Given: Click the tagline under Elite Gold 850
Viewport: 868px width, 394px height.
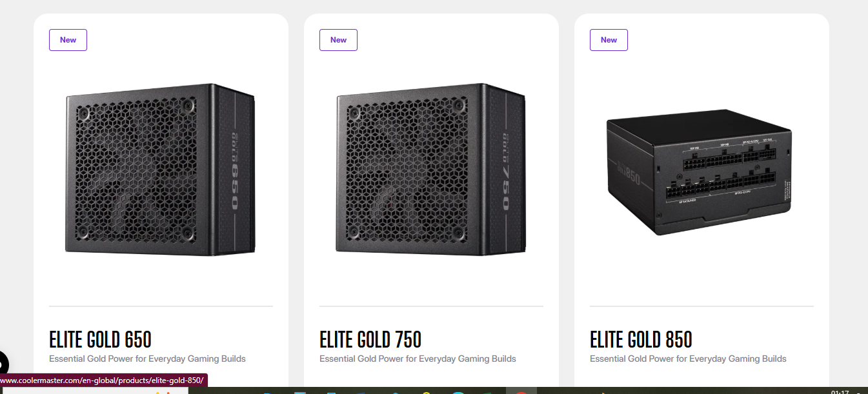Looking at the screenshot, I should 688,359.
